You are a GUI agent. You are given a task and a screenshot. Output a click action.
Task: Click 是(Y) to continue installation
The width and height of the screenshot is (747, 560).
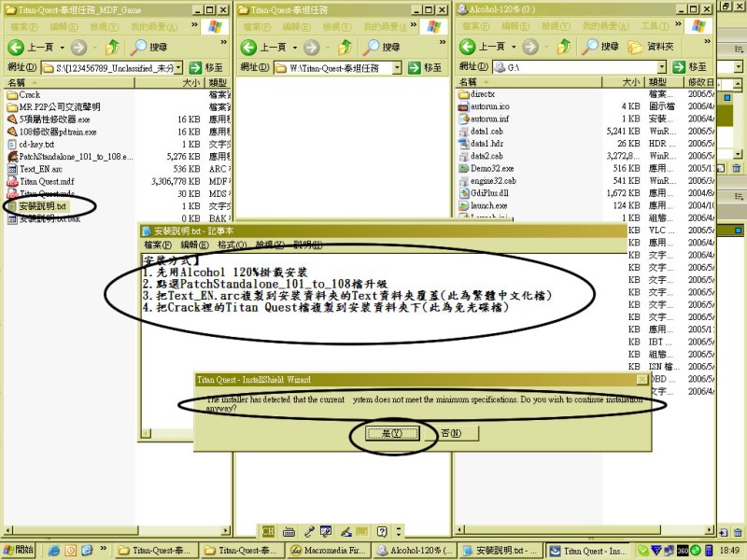(392, 433)
